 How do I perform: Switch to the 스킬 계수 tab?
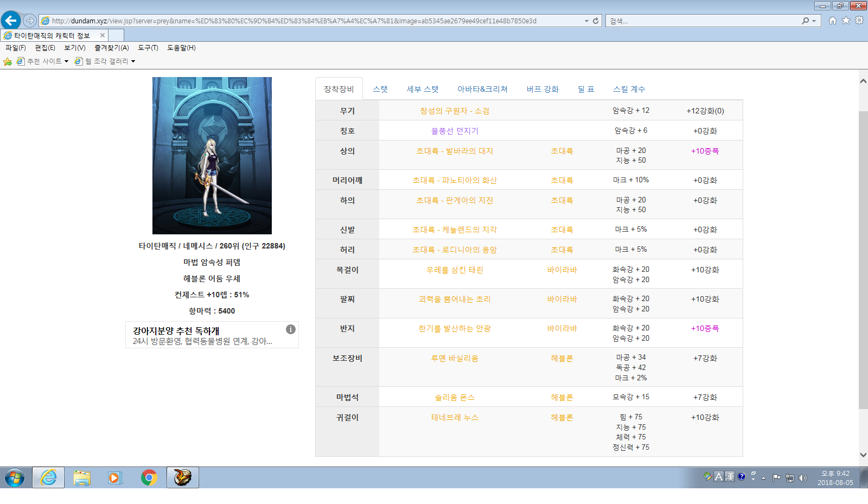tap(629, 89)
